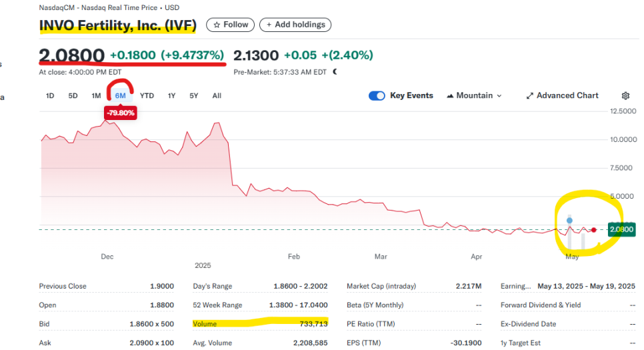
Task: Click the green 2.0800 price axis label
Action: coord(621,229)
